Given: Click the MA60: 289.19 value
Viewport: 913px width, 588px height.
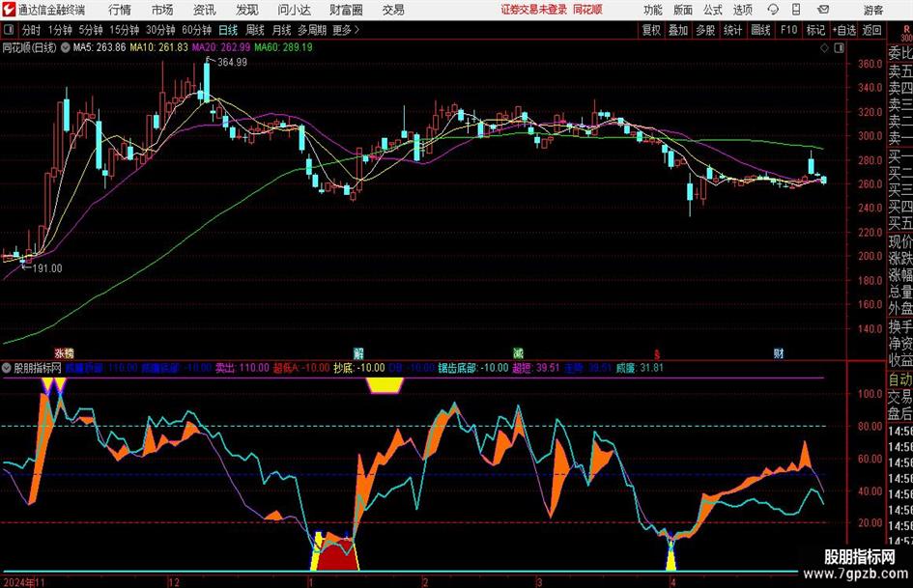Looking at the screenshot, I should pos(283,47).
